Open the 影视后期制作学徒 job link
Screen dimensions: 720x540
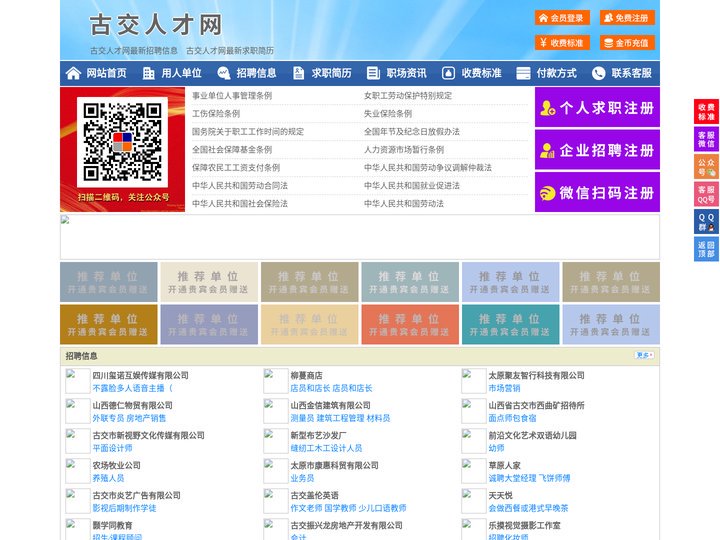[x=124, y=508]
